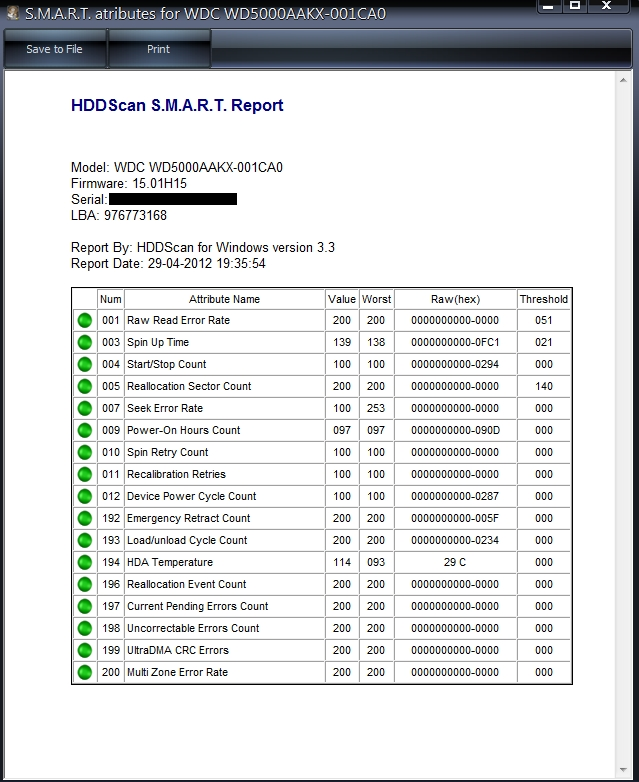The height and width of the screenshot is (782, 639).
Task: Click the HDDScan app icon in title bar
Action: click(13, 13)
